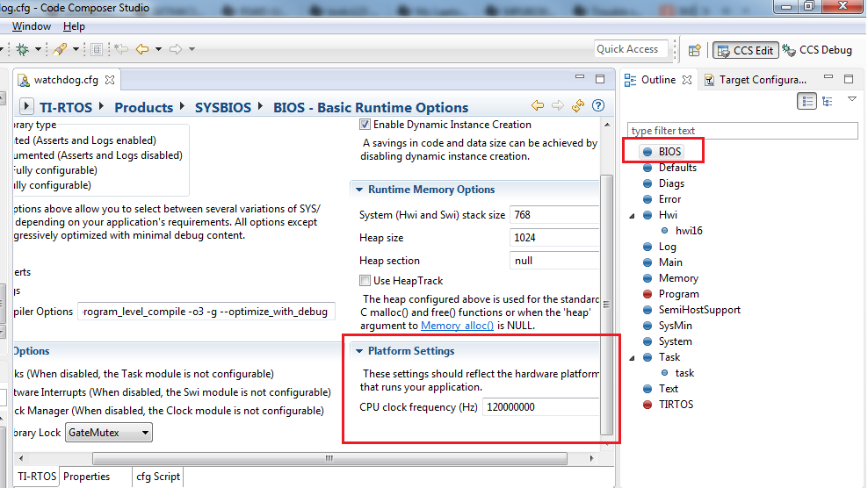The width and height of the screenshot is (868, 488).
Task: Minimize the Outline panel
Action: (x=828, y=77)
